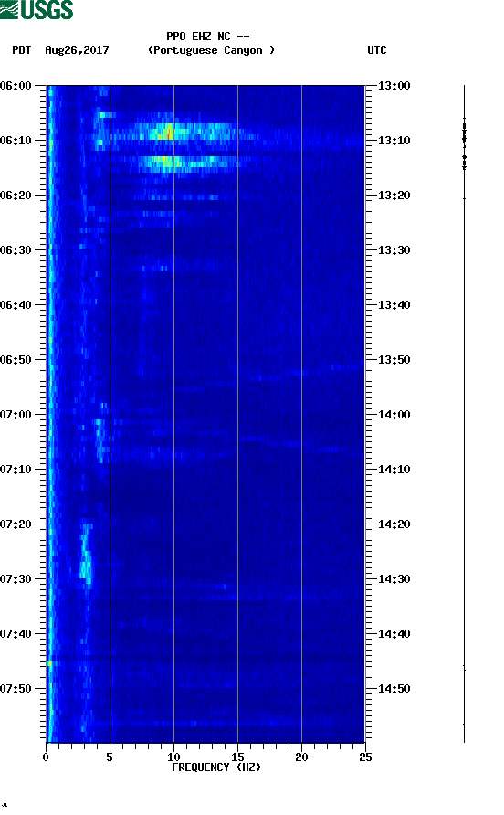Click the 25 Hz frequency axis label
504x815 pixels.
click(365, 757)
